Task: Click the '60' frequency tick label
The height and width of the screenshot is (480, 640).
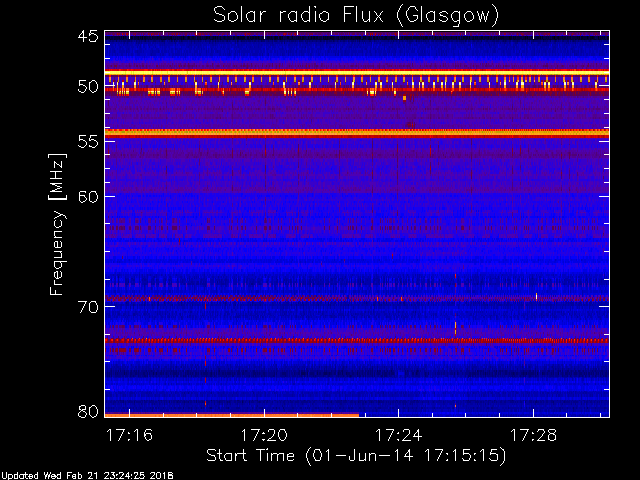Action: (89, 197)
